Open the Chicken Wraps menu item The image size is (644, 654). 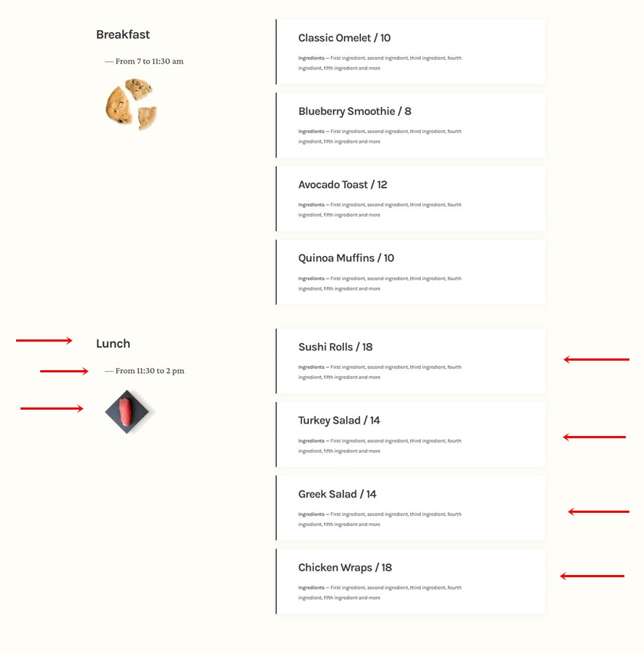(411, 582)
